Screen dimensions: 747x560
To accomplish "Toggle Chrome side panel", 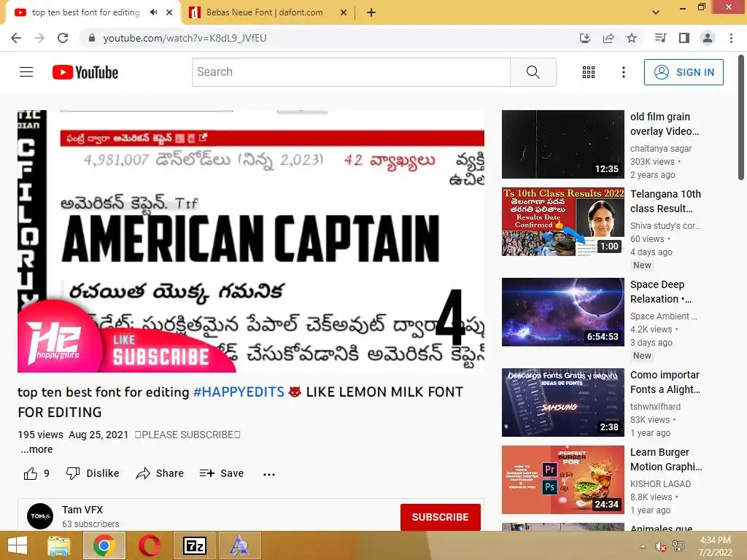I will tap(684, 38).
